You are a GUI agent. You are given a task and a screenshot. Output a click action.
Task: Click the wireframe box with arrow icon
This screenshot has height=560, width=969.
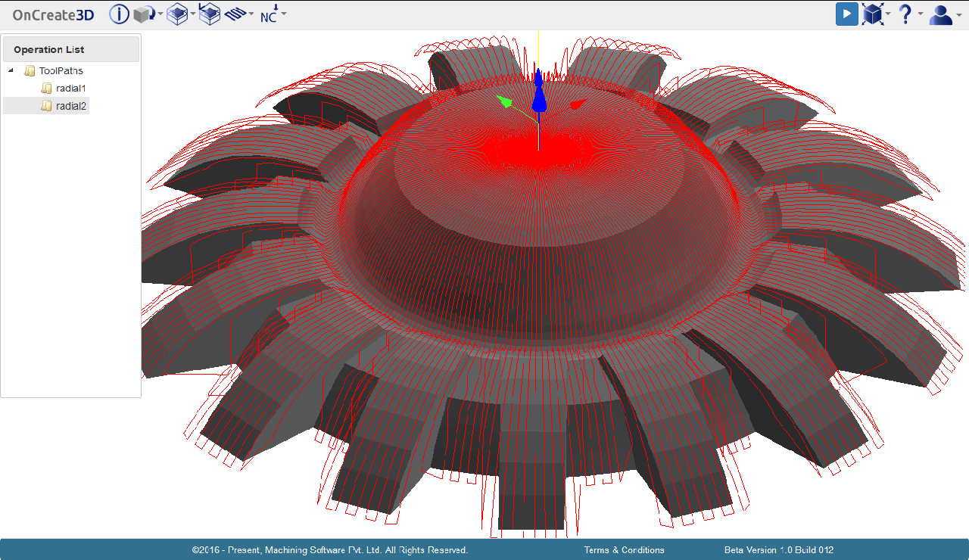point(209,14)
